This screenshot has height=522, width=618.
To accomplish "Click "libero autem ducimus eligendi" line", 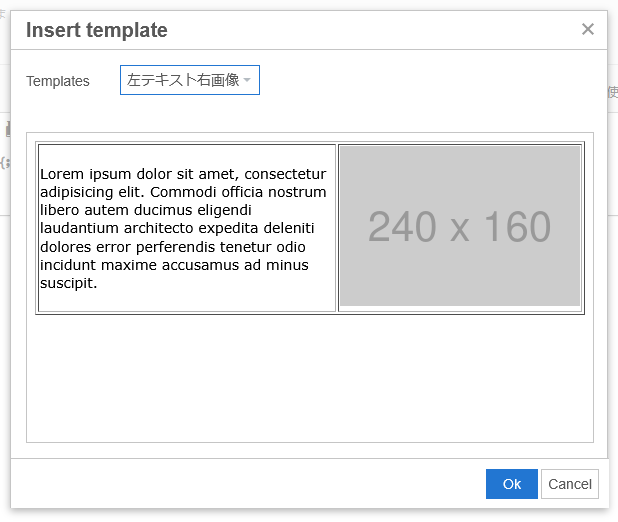I will [145, 210].
